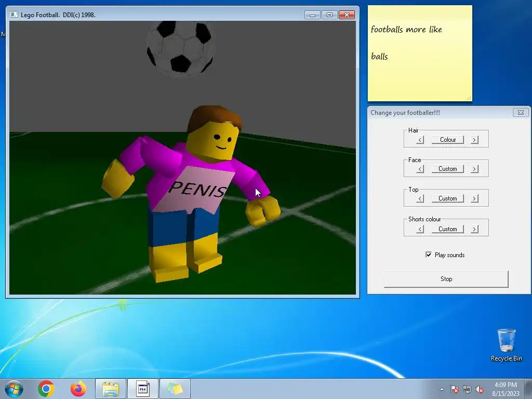Click the previous Face arrow button

[x=420, y=169]
